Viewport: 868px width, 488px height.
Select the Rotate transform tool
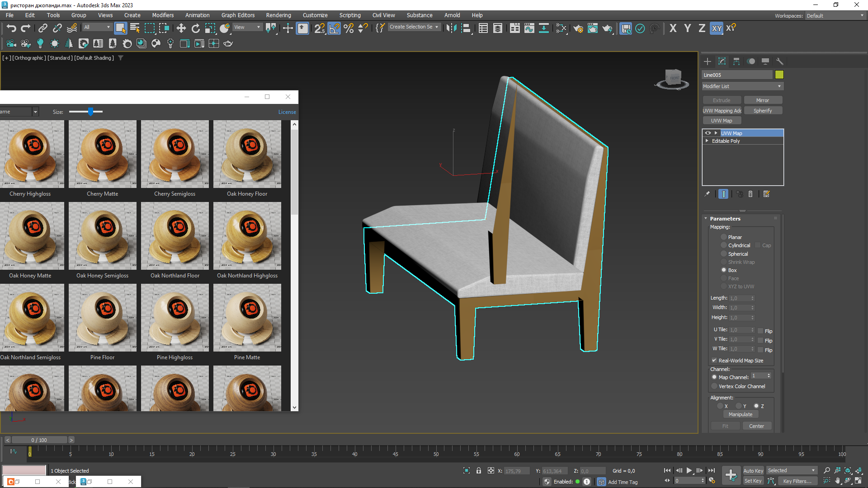195,28
